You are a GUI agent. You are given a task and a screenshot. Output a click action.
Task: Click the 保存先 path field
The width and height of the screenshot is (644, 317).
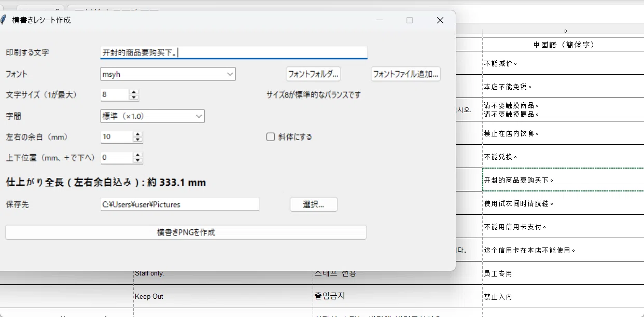(180, 204)
